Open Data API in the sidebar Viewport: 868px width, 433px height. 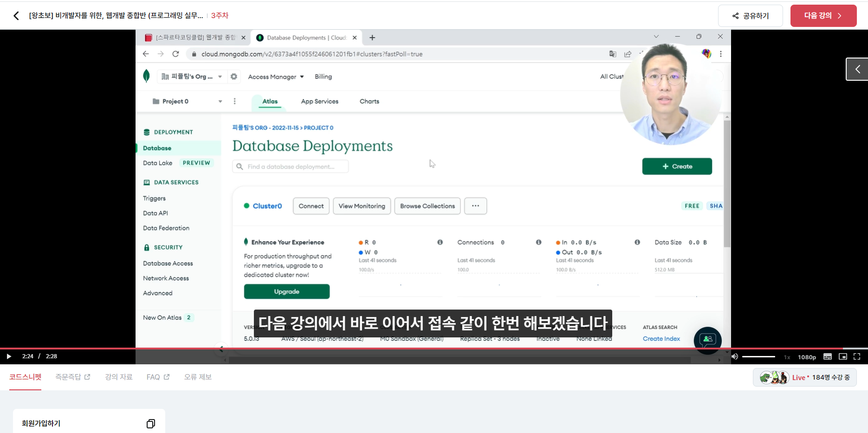pos(155,213)
